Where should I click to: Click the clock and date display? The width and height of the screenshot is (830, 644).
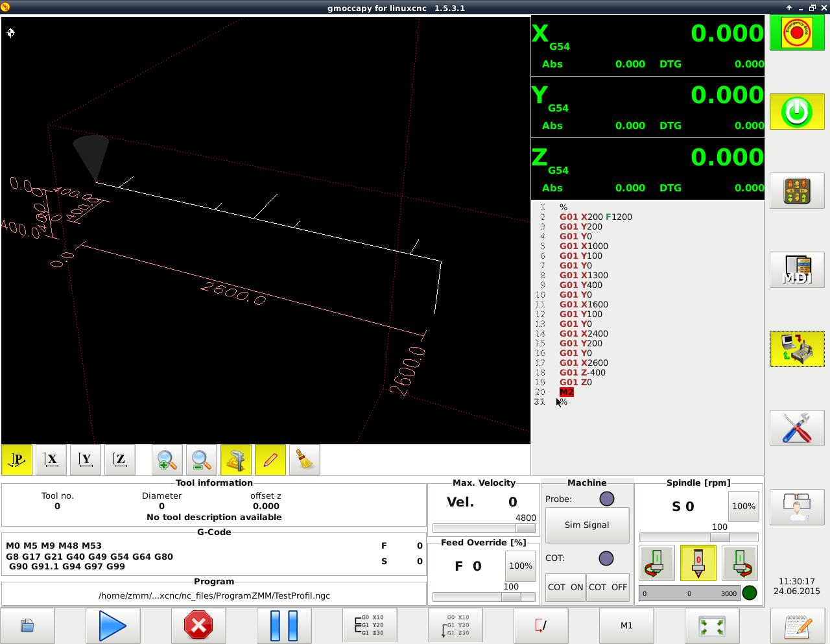click(796, 586)
